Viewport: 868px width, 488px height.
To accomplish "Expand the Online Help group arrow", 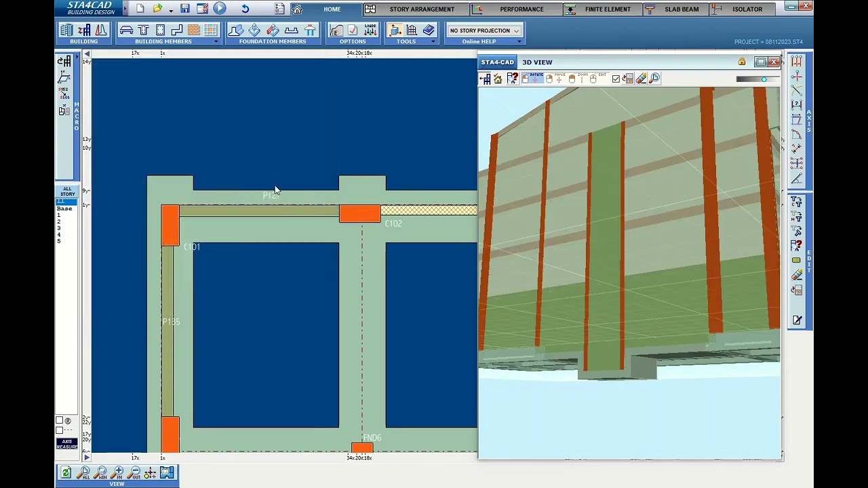I will click(519, 42).
